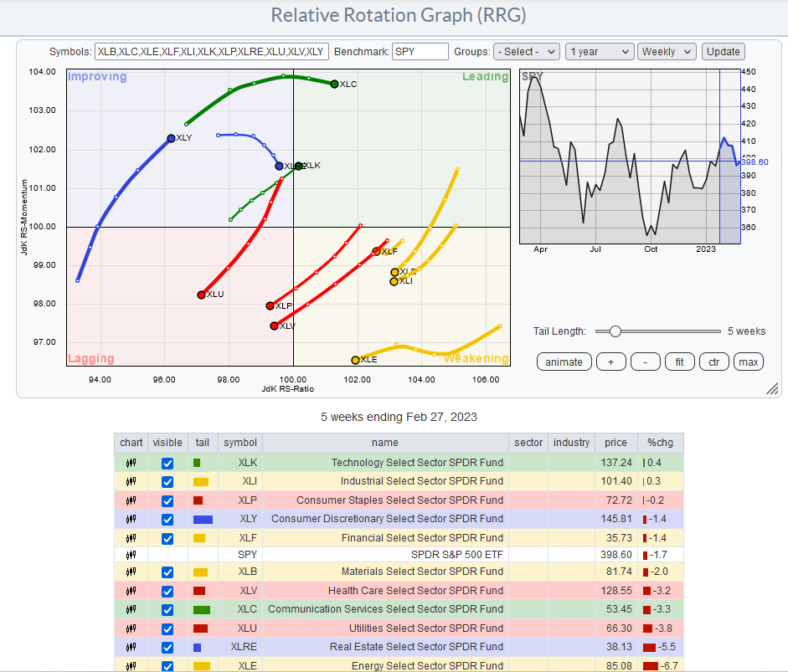Click the XLY point on the rotation graph
This screenshot has width=788, height=672.
pyautogui.click(x=172, y=138)
